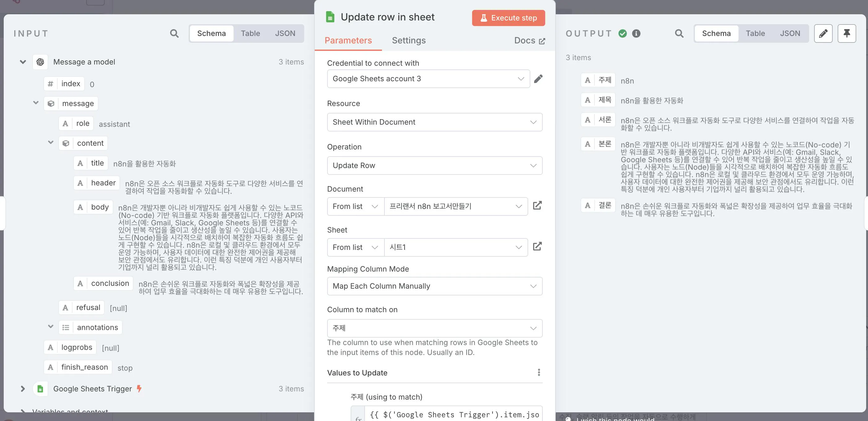868x421 pixels.
Task: Click the output info icon
Action: pyautogui.click(x=636, y=33)
